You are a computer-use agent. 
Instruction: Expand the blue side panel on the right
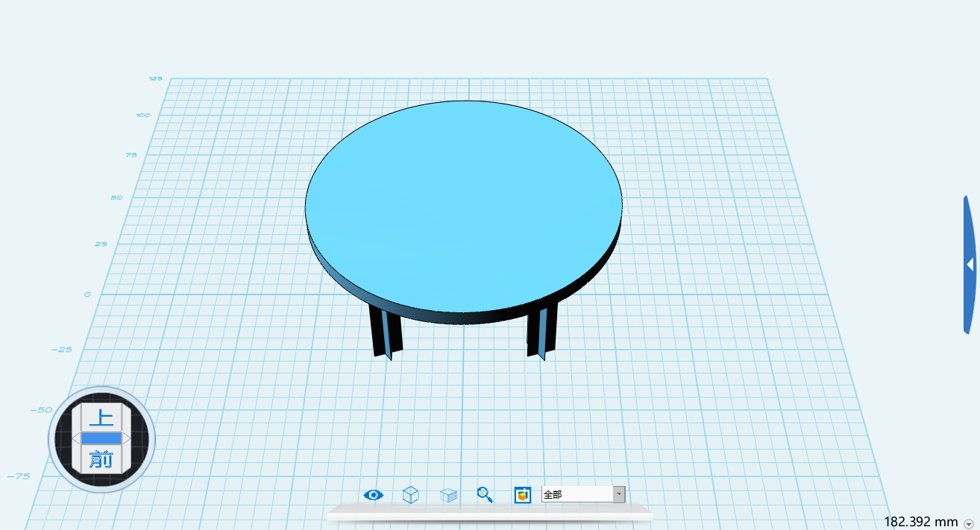pos(970,264)
